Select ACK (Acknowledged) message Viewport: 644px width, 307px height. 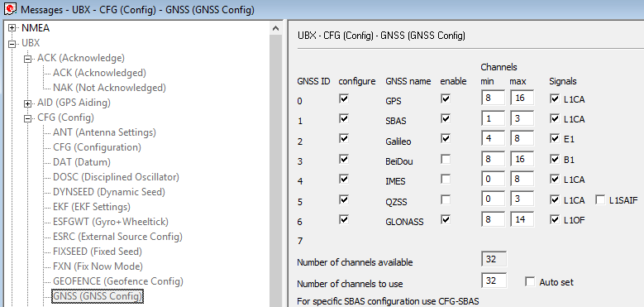click(99, 73)
